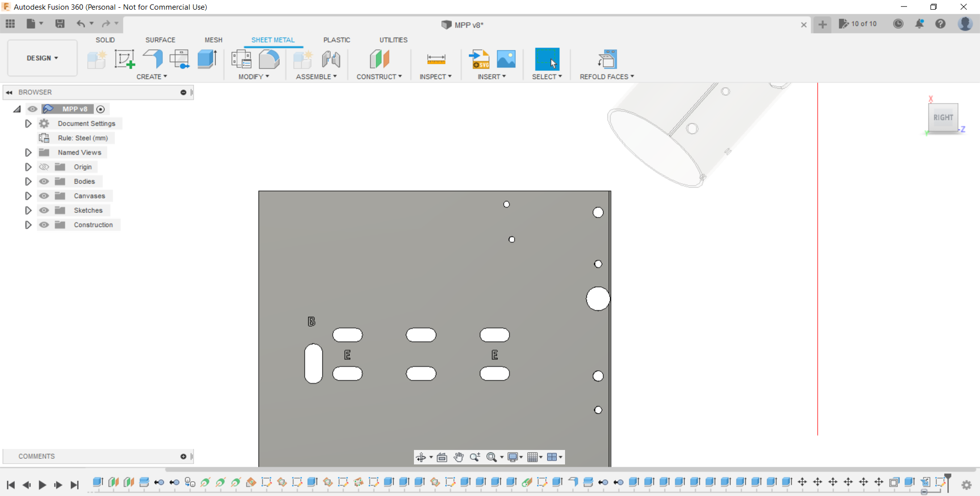Image resolution: width=980 pixels, height=496 pixels.
Task: Open the INSERT menu
Action: point(492,77)
